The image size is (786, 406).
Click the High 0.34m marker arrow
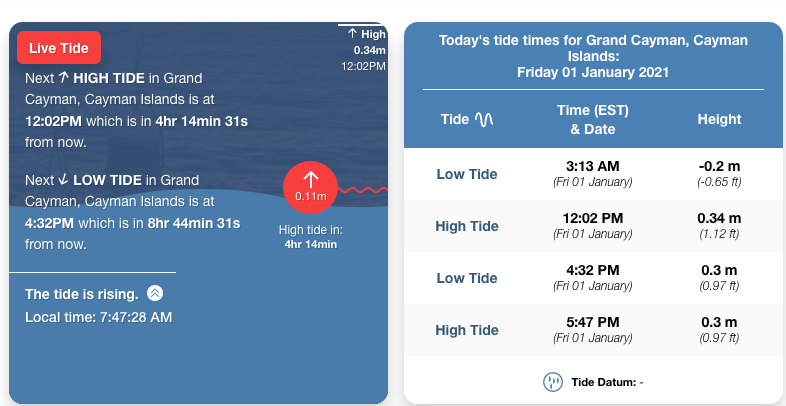coord(352,34)
